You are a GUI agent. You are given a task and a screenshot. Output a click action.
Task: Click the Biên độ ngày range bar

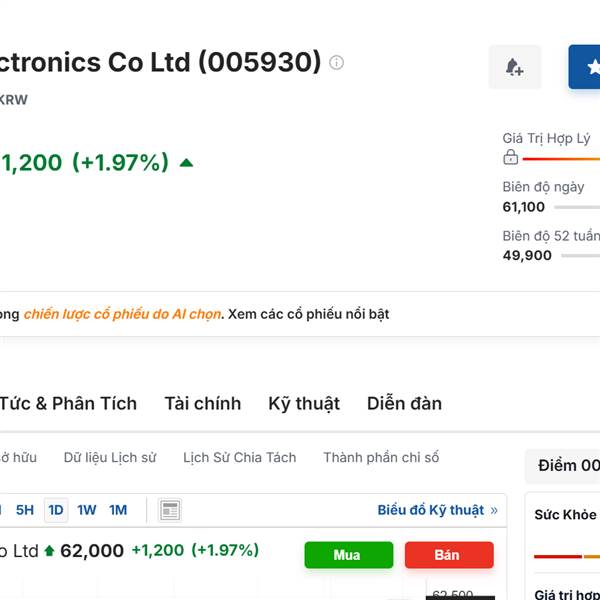click(x=577, y=207)
